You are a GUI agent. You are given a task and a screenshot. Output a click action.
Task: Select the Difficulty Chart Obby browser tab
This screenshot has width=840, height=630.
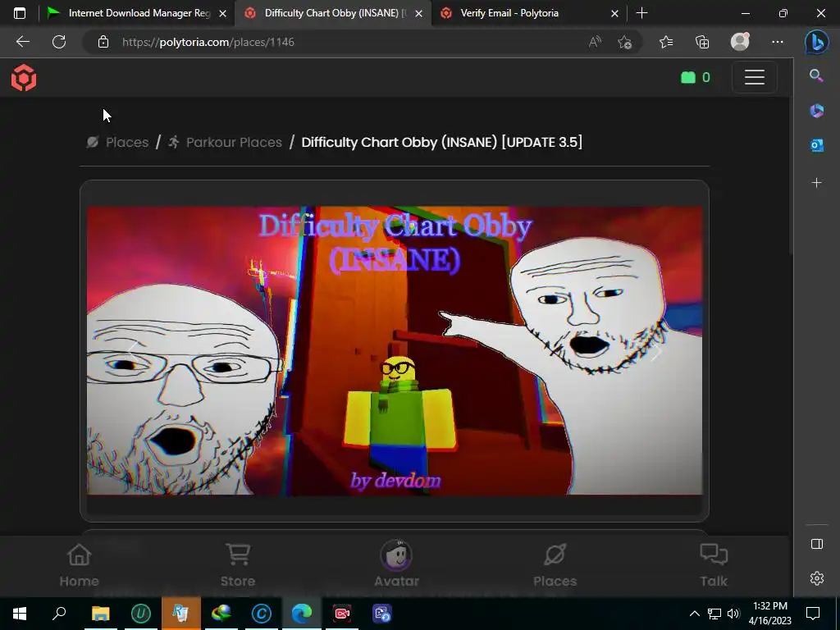332,13
